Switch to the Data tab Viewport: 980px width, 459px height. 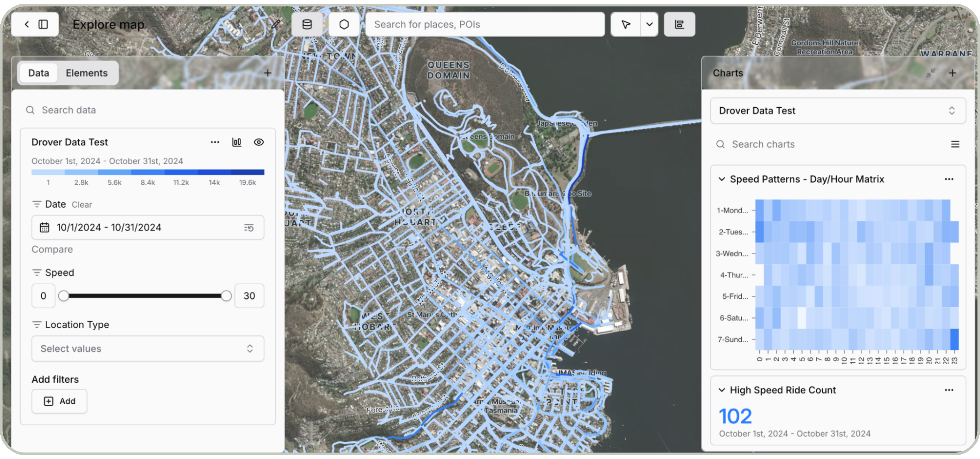[39, 73]
